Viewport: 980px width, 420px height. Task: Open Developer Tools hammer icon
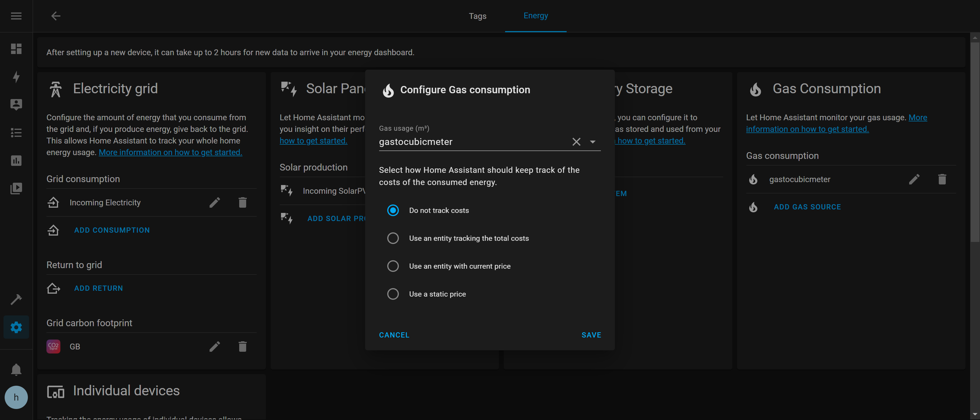16,300
